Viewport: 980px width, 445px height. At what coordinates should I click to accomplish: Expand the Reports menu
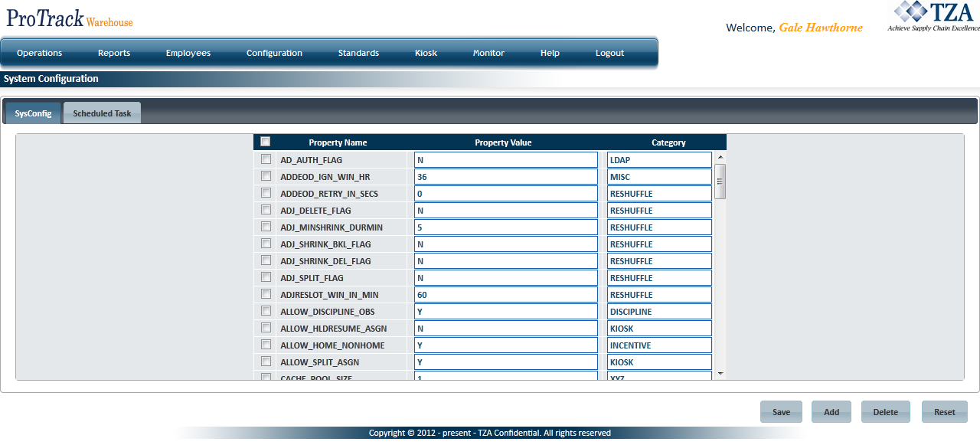click(x=114, y=53)
